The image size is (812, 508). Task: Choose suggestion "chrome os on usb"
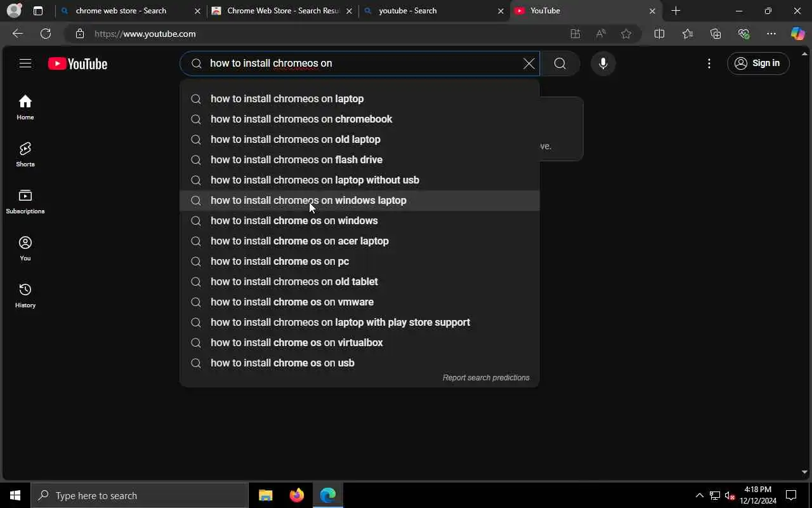tap(360, 363)
